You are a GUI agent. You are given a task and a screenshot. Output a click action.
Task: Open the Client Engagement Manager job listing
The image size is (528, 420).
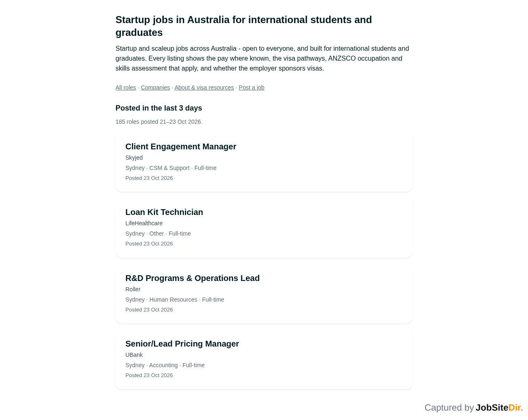tap(181, 146)
